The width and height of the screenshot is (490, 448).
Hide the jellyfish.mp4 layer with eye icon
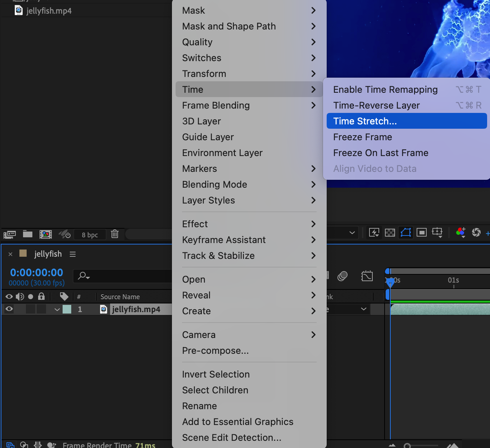(9, 309)
